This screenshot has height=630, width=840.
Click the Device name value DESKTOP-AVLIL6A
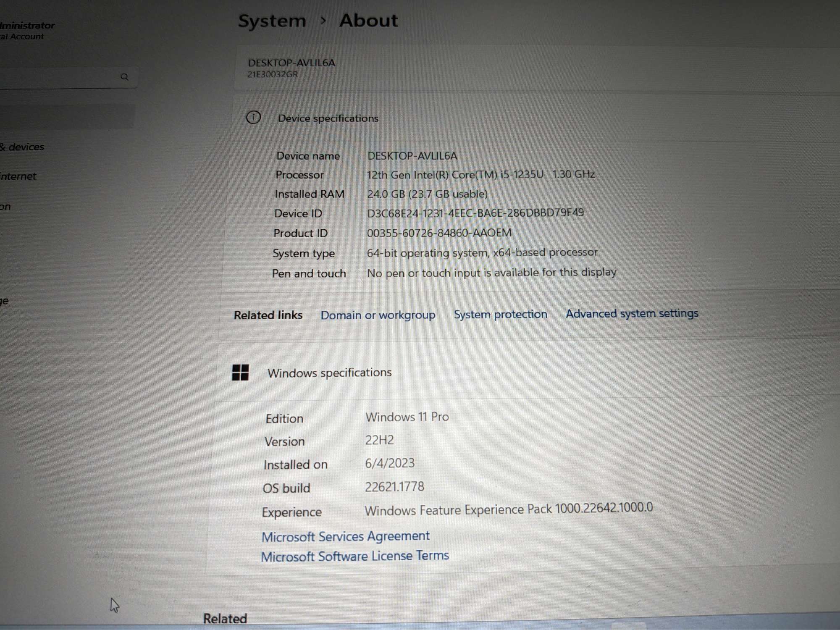[412, 156]
